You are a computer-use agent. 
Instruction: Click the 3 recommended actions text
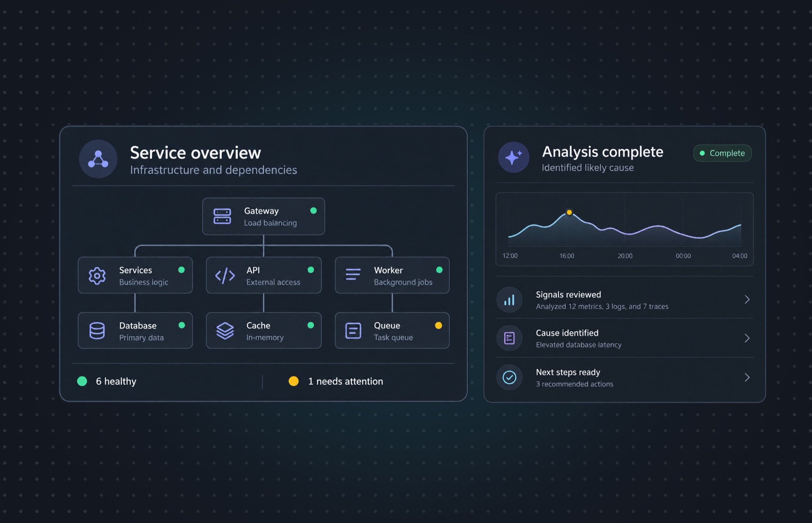(x=575, y=384)
